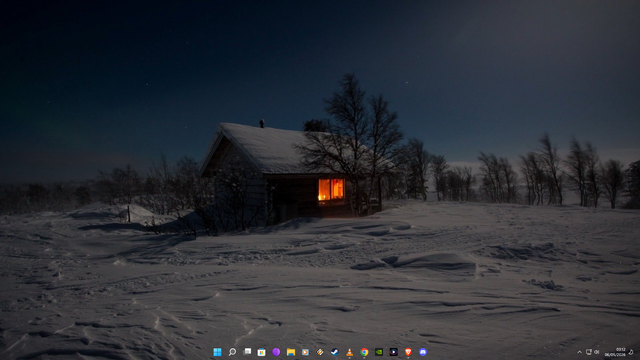
Task: Open VLC media player cone icon
Action: [x=349, y=352]
